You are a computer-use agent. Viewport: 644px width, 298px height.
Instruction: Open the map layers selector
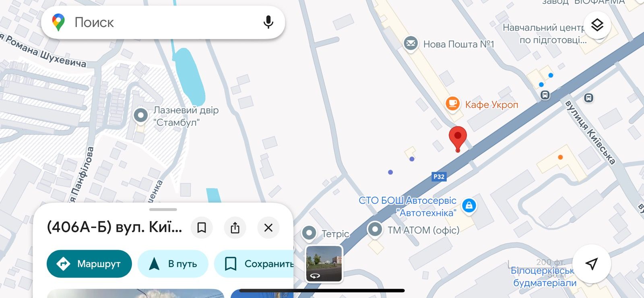coord(597,25)
